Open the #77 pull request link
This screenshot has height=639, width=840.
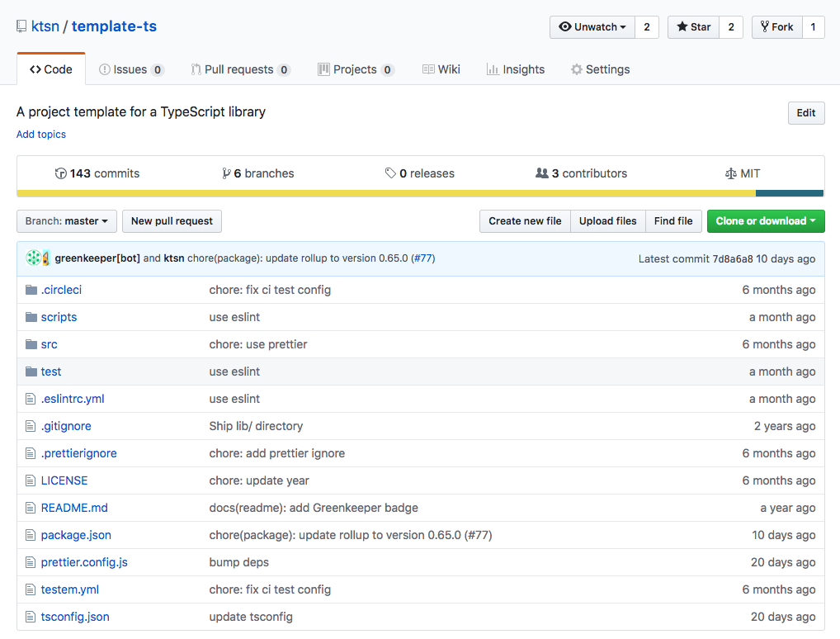423,258
